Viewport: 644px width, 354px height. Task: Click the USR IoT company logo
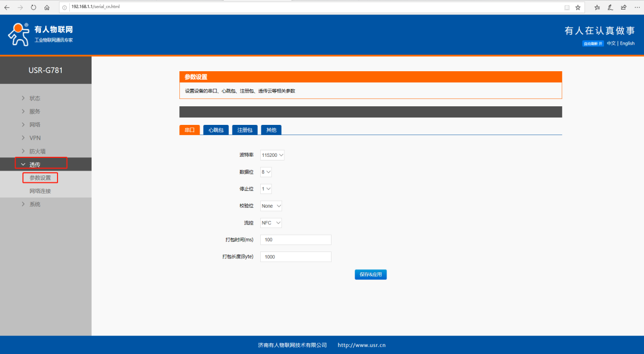pyautogui.click(x=40, y=34)
